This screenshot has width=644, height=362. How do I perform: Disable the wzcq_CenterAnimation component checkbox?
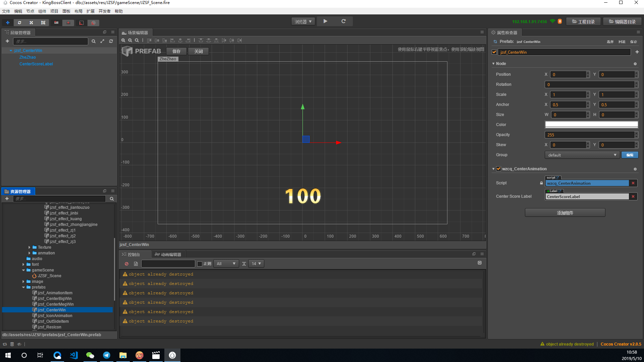pos(499,169)
